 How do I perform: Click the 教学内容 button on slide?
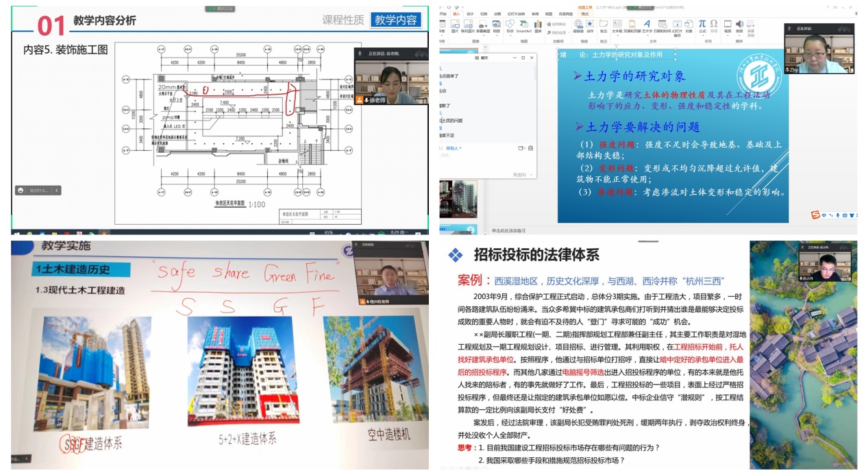click(395, 20)
